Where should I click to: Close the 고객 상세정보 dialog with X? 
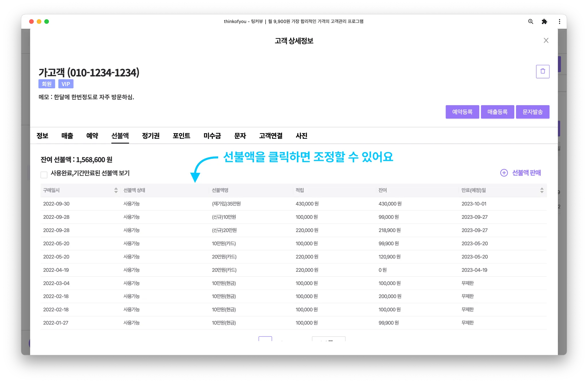pos(546,40)
